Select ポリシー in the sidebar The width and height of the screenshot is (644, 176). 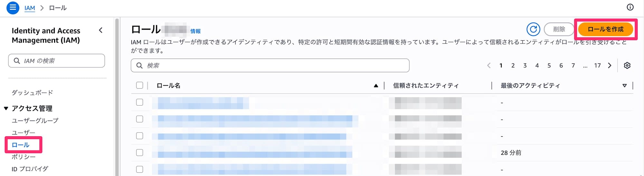(x=24, y=157)
